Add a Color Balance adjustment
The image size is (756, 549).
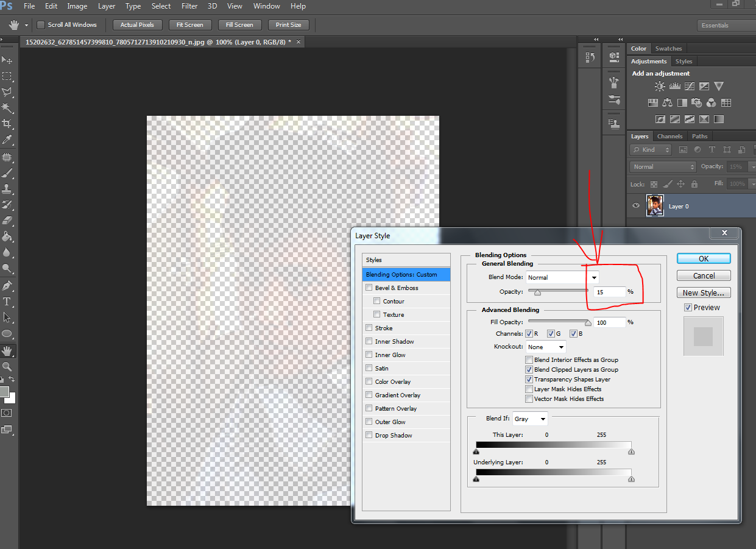pos(667,103)
